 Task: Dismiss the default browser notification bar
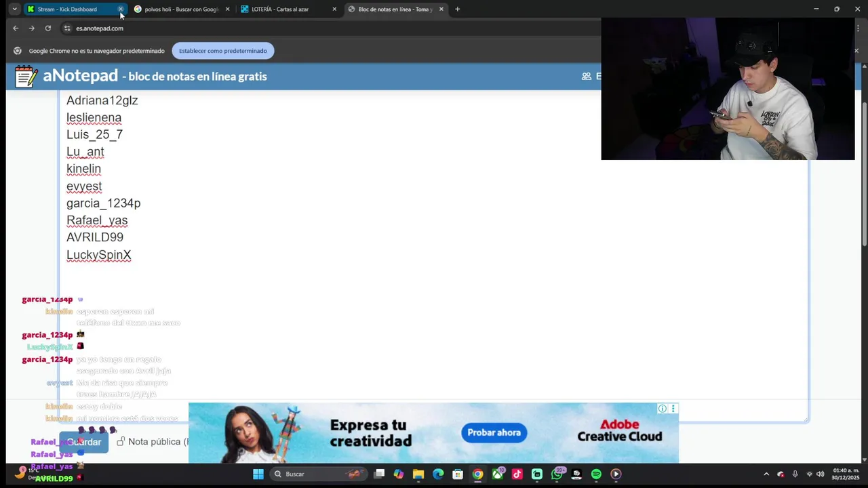(x=856, y=51)
